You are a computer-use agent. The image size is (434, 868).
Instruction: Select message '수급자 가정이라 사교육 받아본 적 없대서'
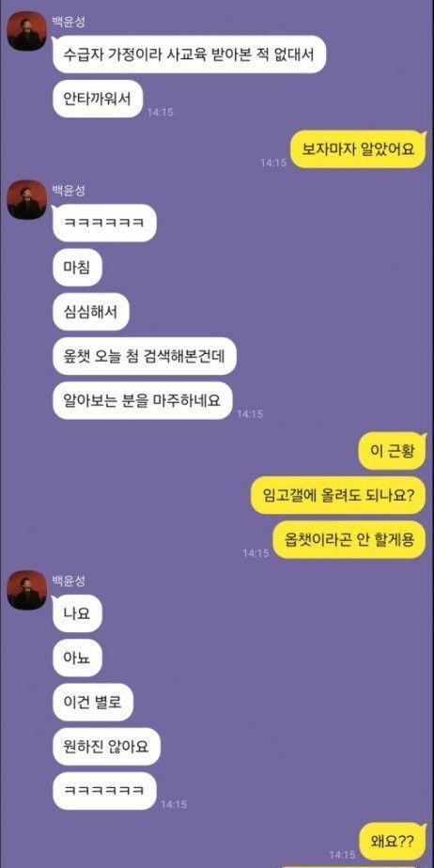pos(189,54)
